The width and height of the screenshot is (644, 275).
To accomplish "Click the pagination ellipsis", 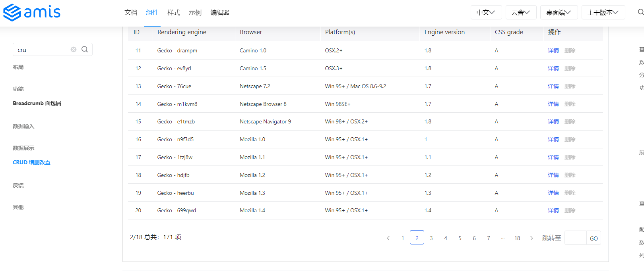I will (x=503, y=238).
